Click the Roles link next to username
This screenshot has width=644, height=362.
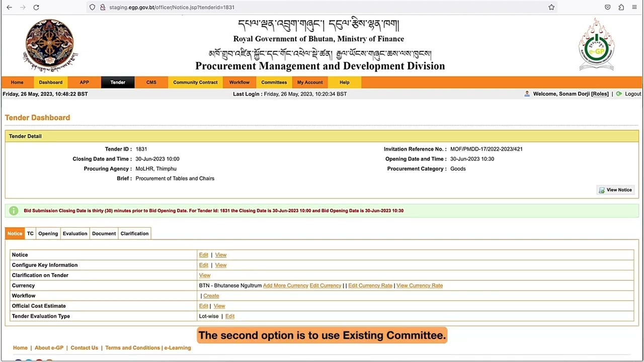pyautogui.click(x=600, y=94)
